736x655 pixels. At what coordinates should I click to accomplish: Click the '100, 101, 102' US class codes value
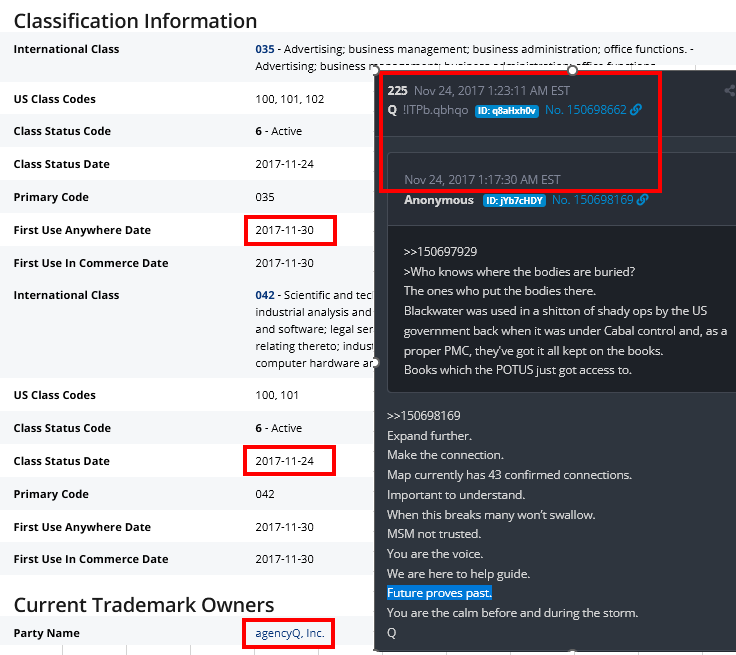(x=290, y=99)
